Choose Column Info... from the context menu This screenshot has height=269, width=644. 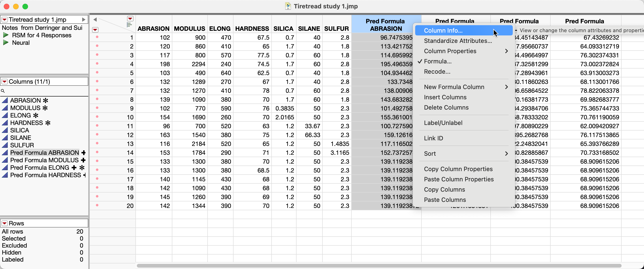pos(464,31)
